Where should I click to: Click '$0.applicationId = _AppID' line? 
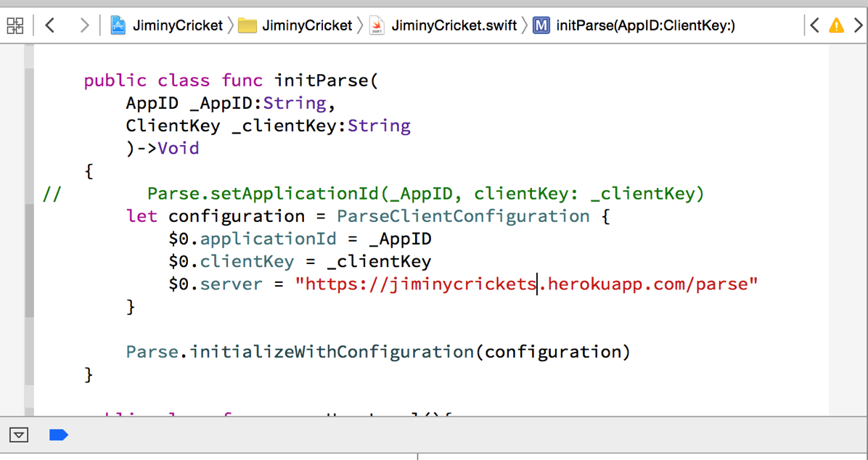tap(300, 239)
